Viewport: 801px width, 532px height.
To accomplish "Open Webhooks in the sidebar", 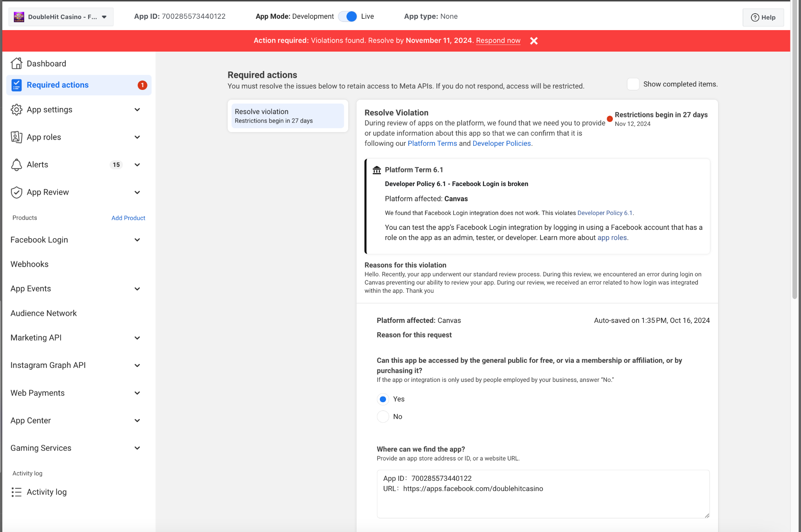I will click(x=30, y=264).
